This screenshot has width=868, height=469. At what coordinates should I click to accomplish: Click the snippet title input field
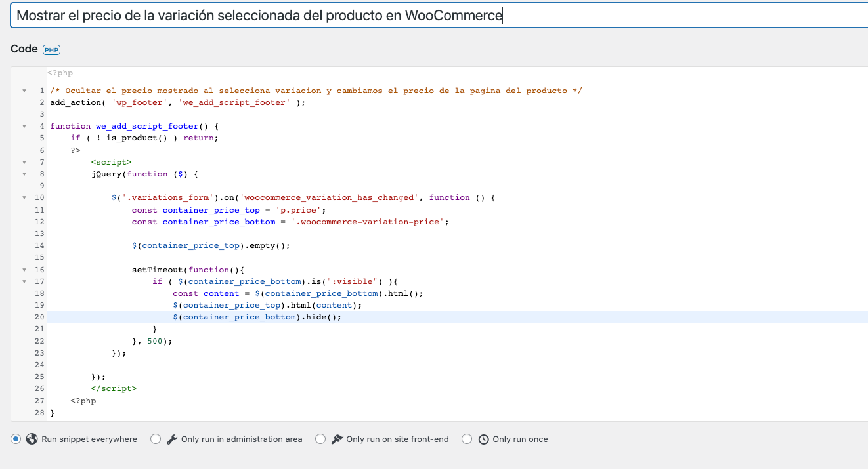(439, 16)
